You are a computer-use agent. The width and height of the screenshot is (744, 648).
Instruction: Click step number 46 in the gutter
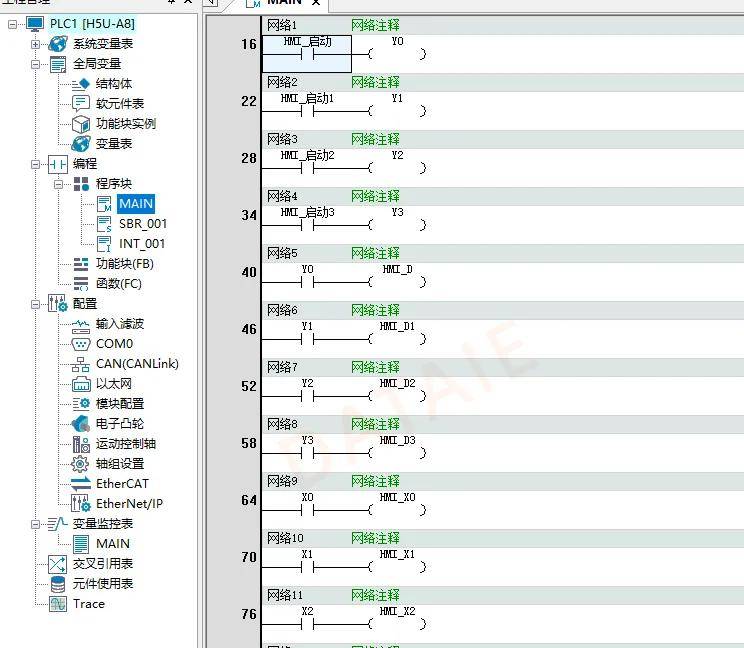(x=249, y=329)
